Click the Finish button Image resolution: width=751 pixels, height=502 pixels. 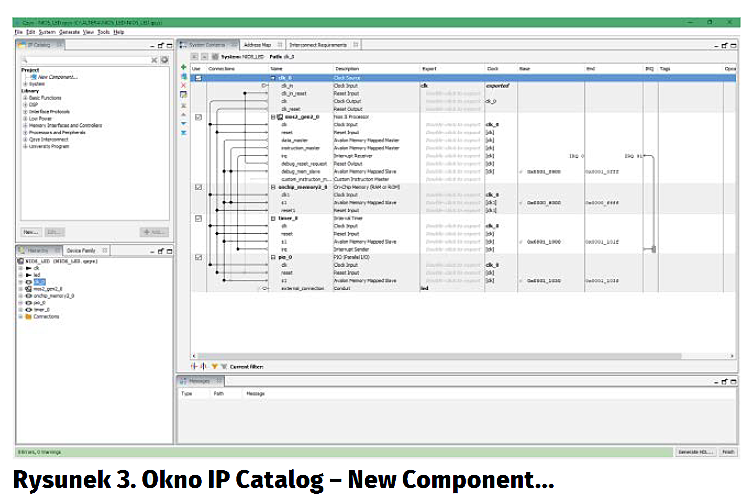pos(728,452)
